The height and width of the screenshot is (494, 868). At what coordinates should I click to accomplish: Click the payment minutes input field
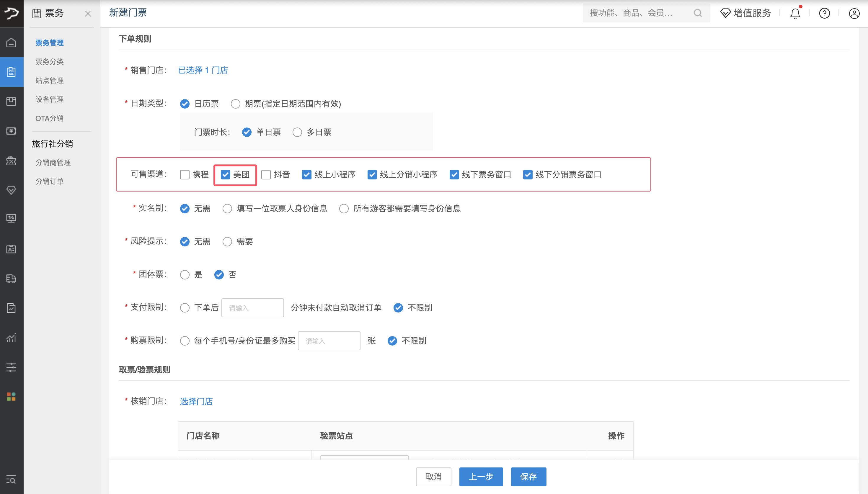pyautogui.click(x=252, y=308)
